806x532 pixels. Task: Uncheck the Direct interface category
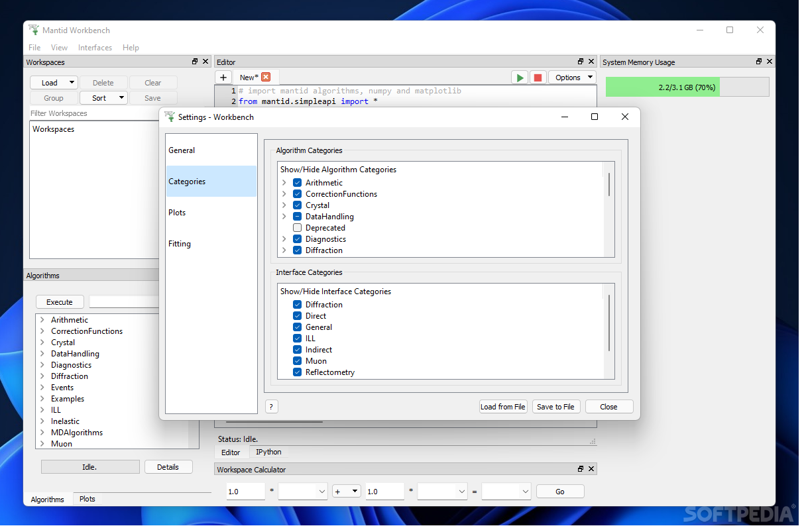click(x=297, y=316)
